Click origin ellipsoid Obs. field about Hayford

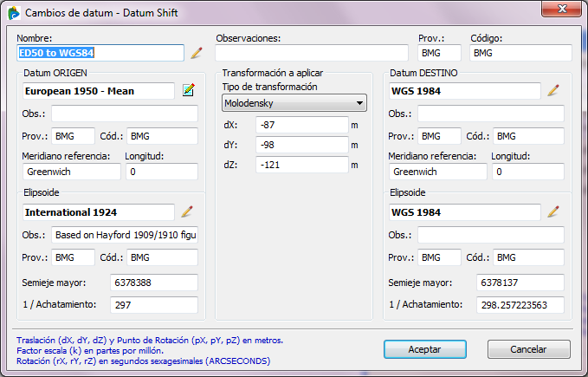pos(124,235)
